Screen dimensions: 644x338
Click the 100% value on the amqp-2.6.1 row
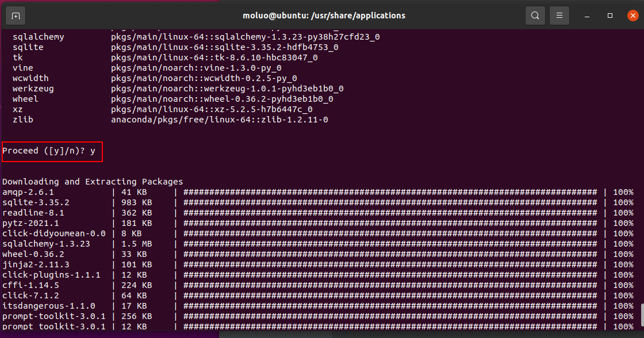(623, 192)
